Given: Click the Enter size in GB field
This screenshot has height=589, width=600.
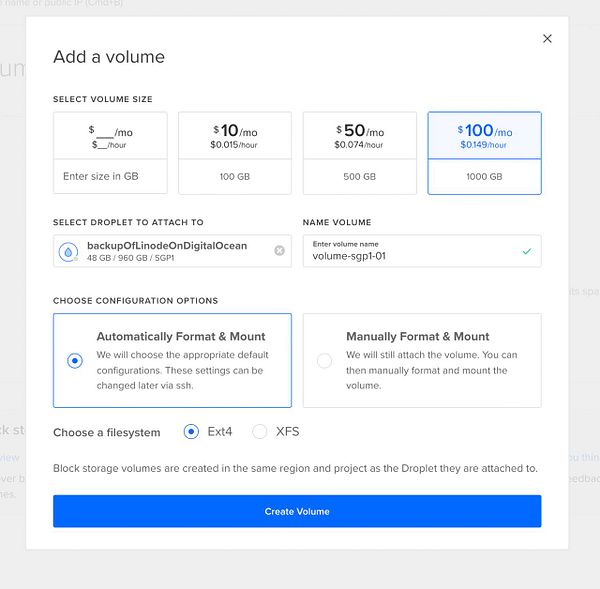Looking at the screenshot, I should tap(110, 177).
